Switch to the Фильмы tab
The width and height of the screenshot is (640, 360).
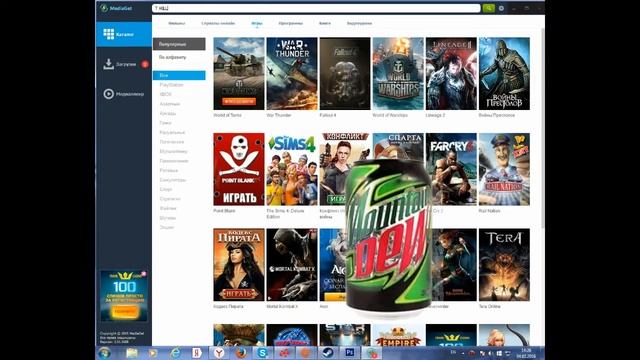click(x=177, y=23)
